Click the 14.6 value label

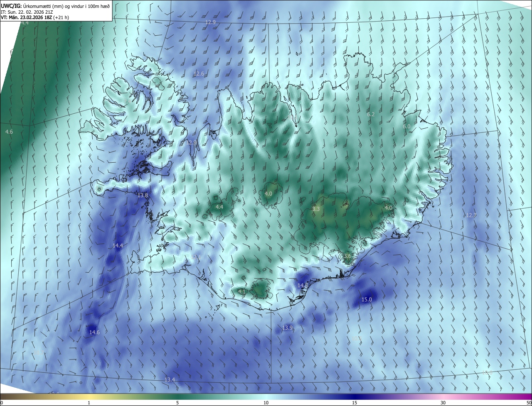tap(94, 332)
